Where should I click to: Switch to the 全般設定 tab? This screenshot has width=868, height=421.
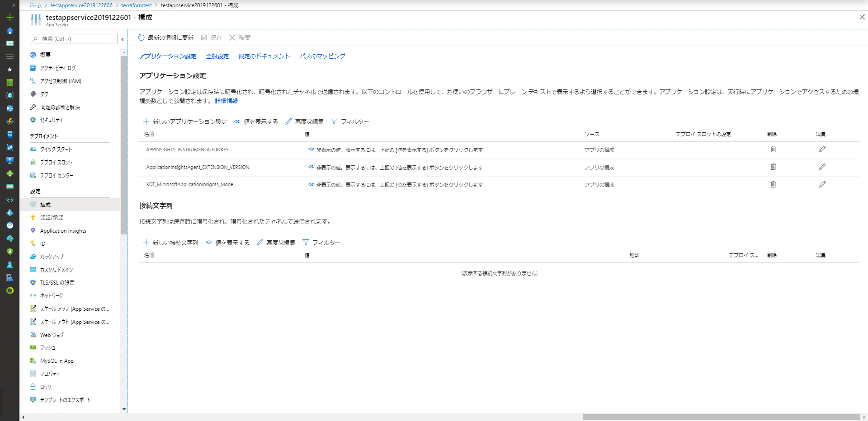[217, 56]
